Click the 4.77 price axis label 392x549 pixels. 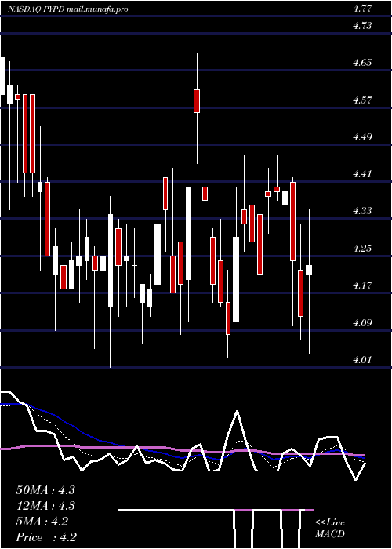click(362, 9)
